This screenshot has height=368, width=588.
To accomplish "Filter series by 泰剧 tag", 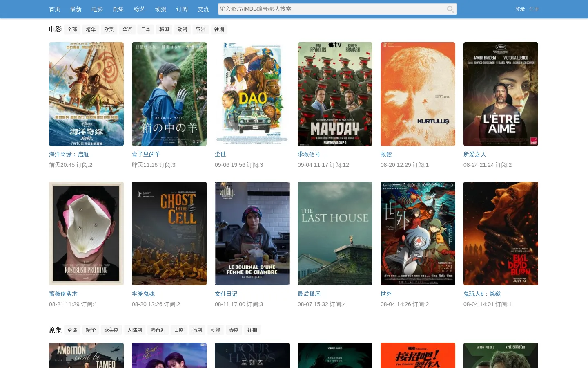I will [x=234, y=330].
